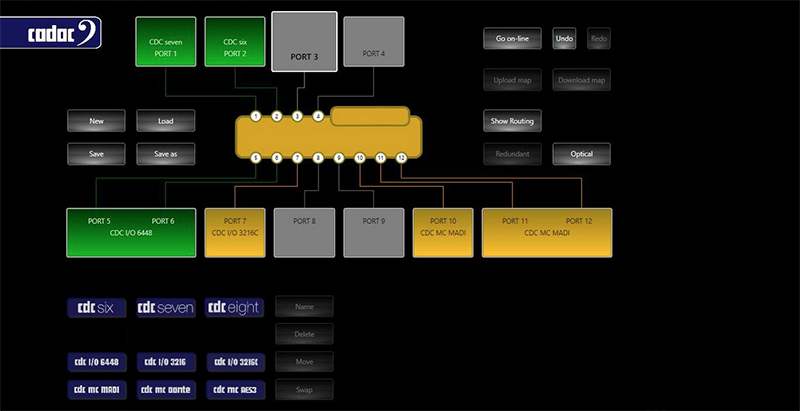Click the Cadac logo
This screenshot has width=800, height=411.
click(51, 33)
